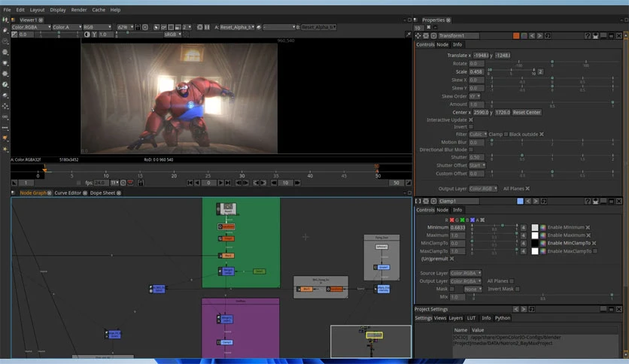Open the Mask None dropdown
The height and width of the screenshot is (364, 629).
click(473, 289)
